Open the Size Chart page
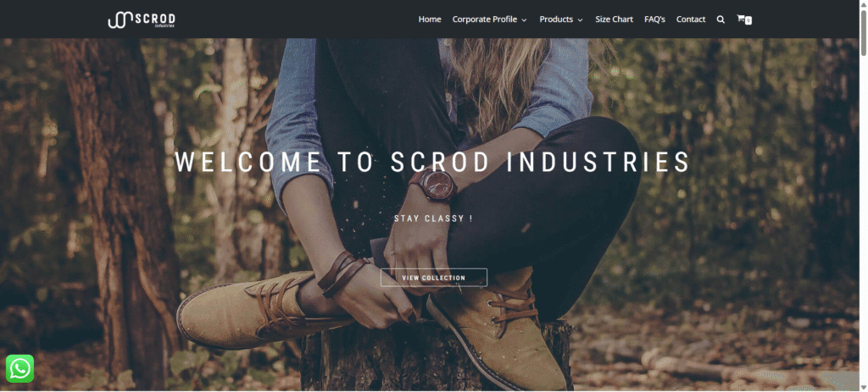 click(614, 19)
